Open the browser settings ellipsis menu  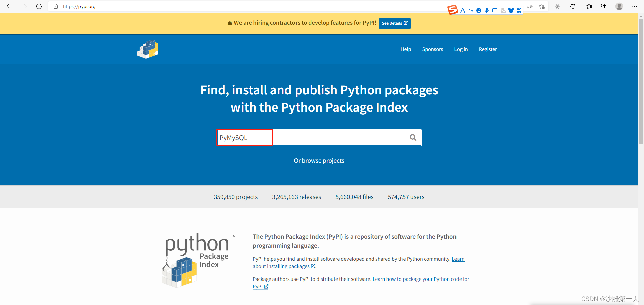pyautogui.click(x=634, y=6)
